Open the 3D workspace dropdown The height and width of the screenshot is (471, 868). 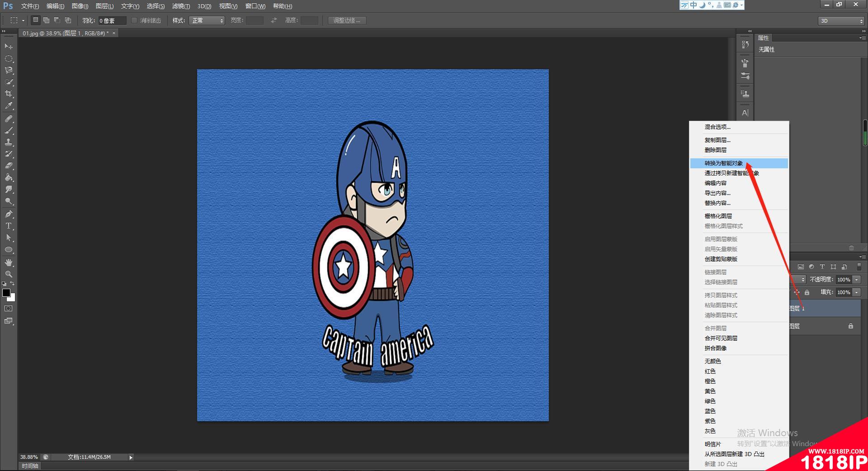coord(841,21)
